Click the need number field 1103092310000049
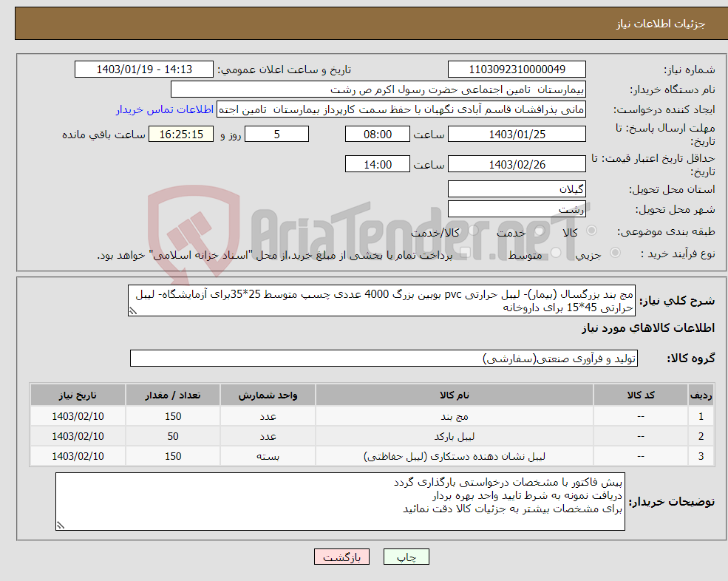The width and height of the screenshot is (728, 581). click(517, 69)
